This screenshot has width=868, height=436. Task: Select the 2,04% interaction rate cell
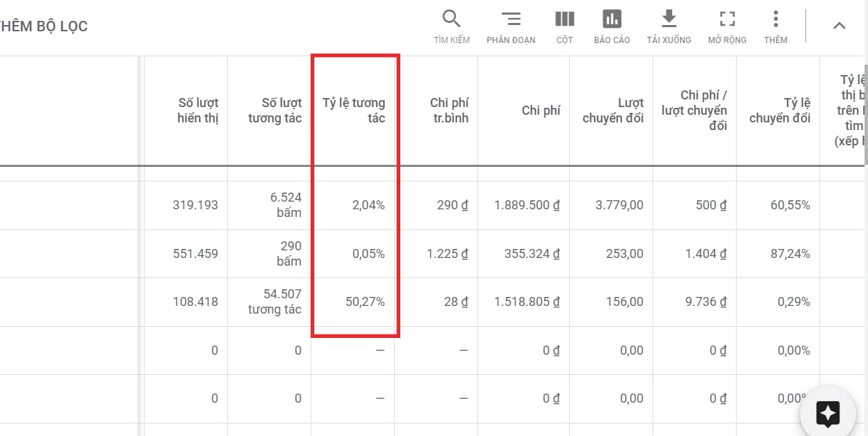coord(353,205)
